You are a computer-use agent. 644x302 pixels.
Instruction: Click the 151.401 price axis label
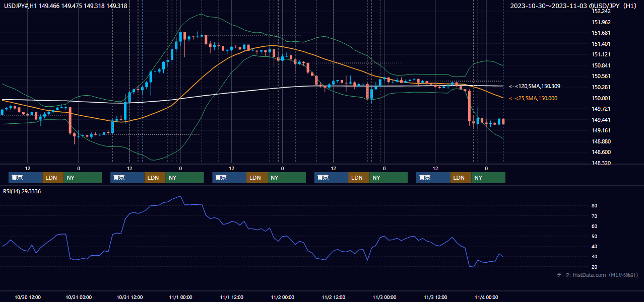pyautogui.click(x=601, y=44)
